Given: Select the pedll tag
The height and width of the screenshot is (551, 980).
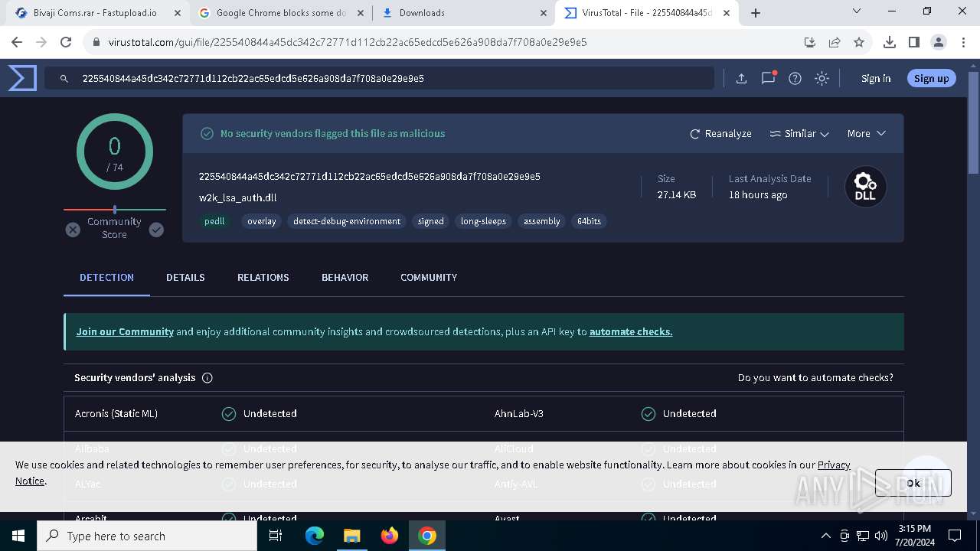Looking at the screenshot, I should [x=214, y=221].
